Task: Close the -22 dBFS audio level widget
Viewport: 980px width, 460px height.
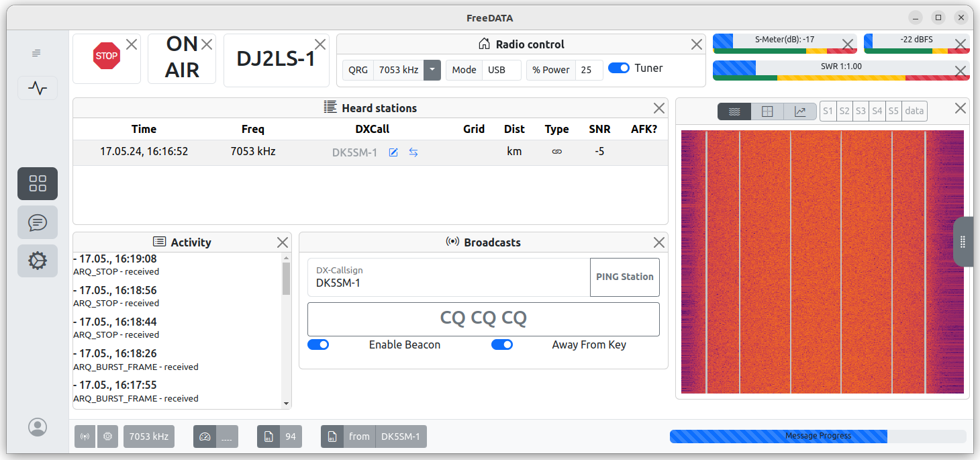Action: (961, 45)
